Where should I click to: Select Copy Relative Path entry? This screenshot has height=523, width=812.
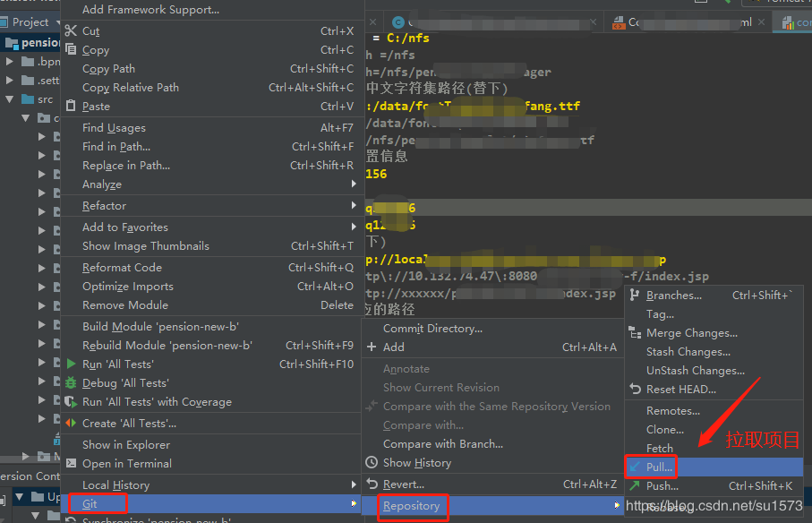point(212,87)
